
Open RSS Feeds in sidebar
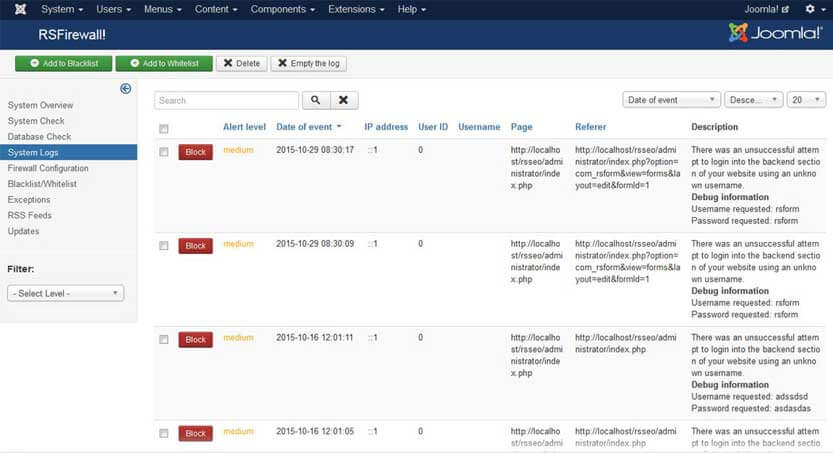click(30, 215)
